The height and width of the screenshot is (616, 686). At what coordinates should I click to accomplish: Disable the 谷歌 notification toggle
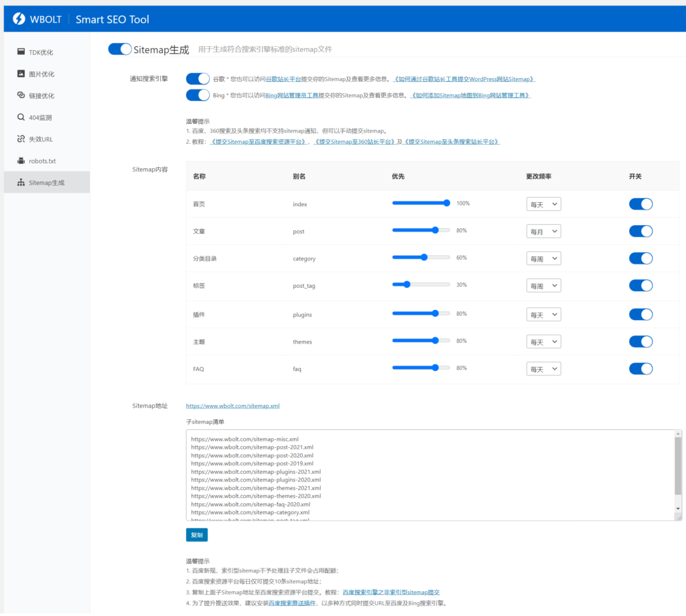[198, 79]
